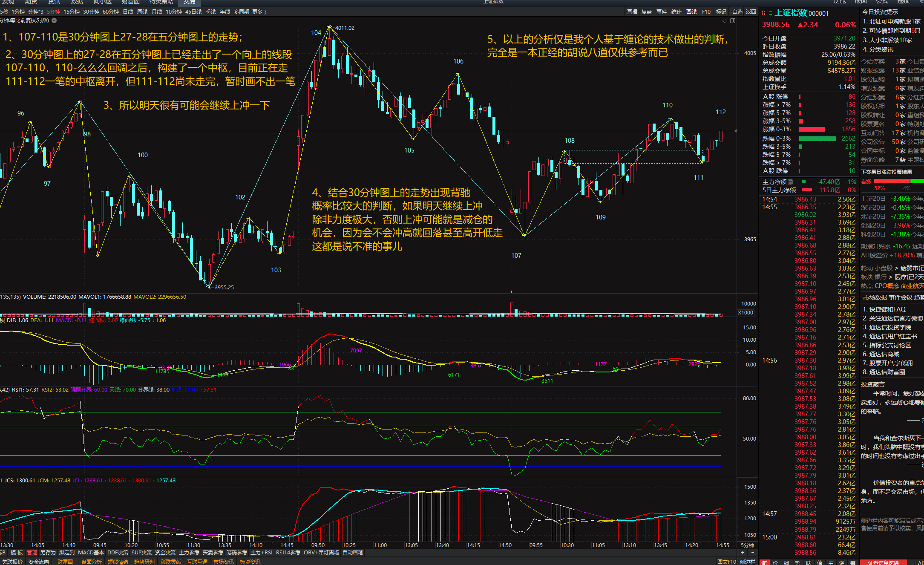Click the detail icon beside 主力净额

point(790,182)
